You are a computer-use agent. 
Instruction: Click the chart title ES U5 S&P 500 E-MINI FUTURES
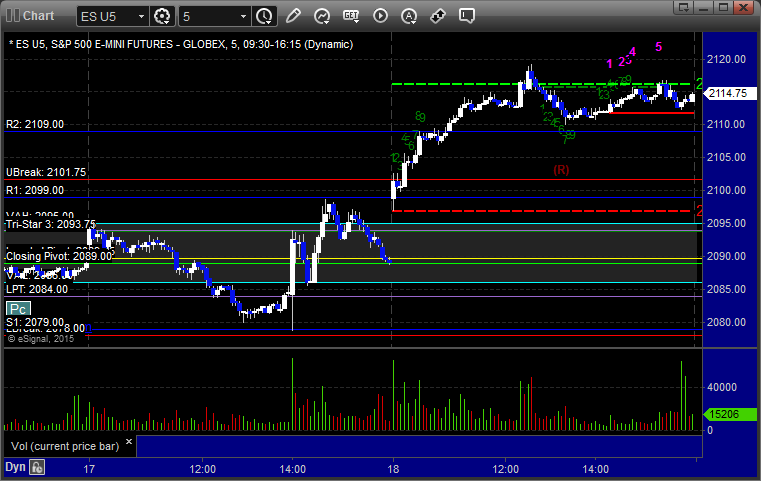(x=181, y=44)
